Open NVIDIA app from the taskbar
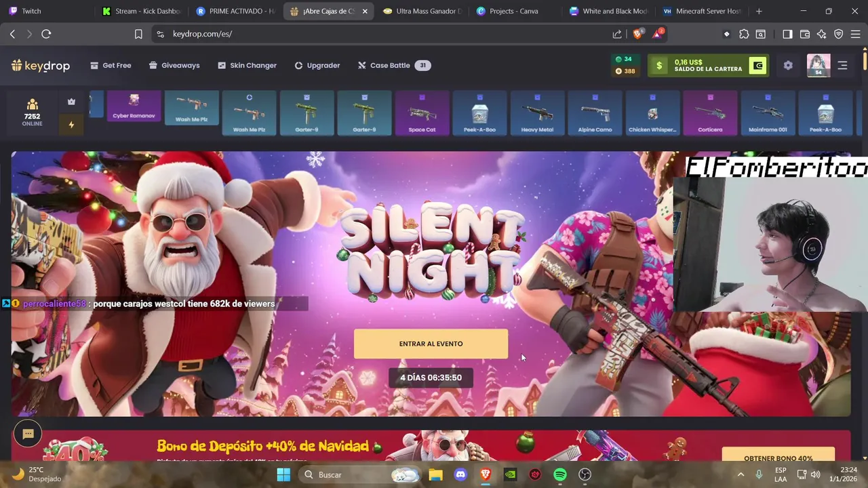 click(x=510, y=474)
